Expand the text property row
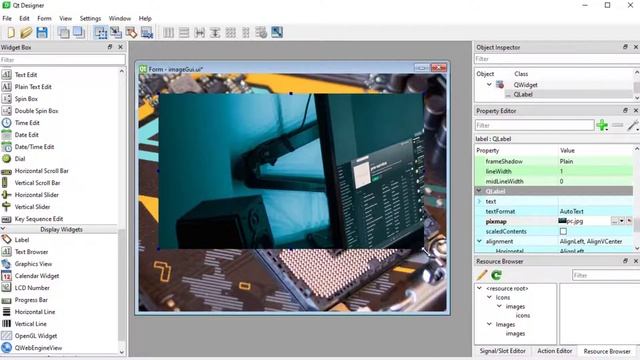This screenshot has width=640, height=360. 480,201
